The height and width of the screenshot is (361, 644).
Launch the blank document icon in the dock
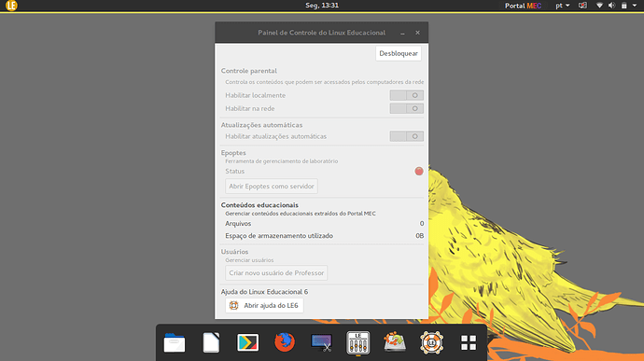pyautogui.click(x=211, y=342)
